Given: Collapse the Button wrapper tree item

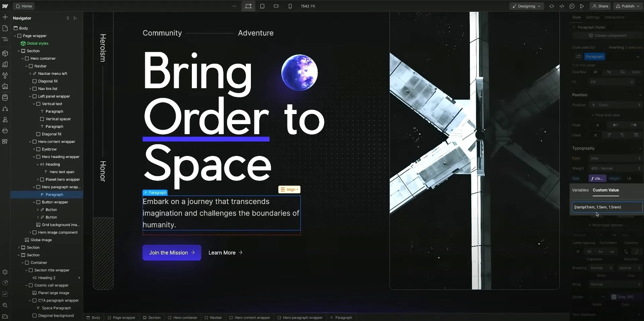Looking at the screenshot, I should tap(34, 202).
